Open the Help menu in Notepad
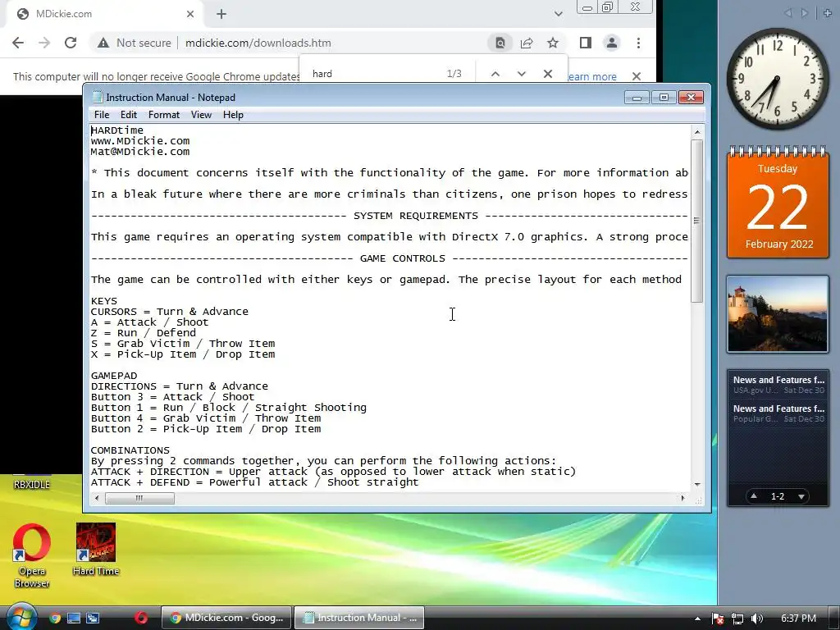Viewport: 840px width, 630px height. [233, 115]
